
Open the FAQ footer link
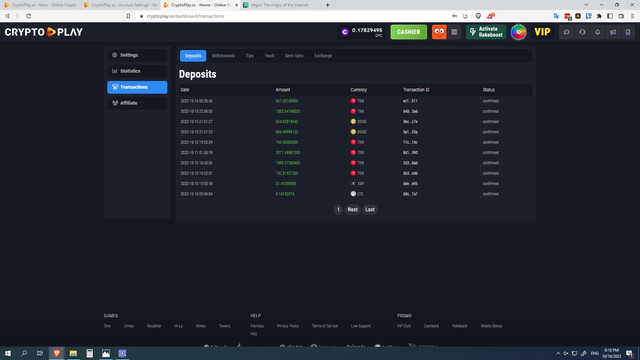(254, 334)
